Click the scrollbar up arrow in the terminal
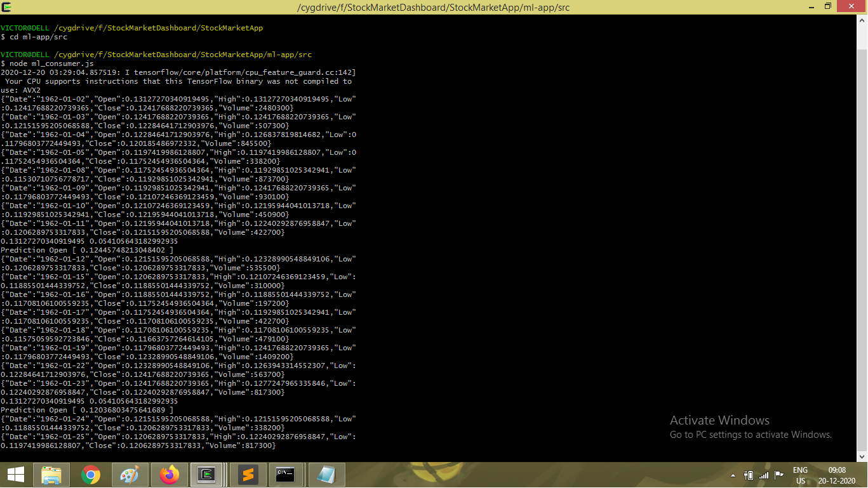Screen dimensions: 868x488 862,20
